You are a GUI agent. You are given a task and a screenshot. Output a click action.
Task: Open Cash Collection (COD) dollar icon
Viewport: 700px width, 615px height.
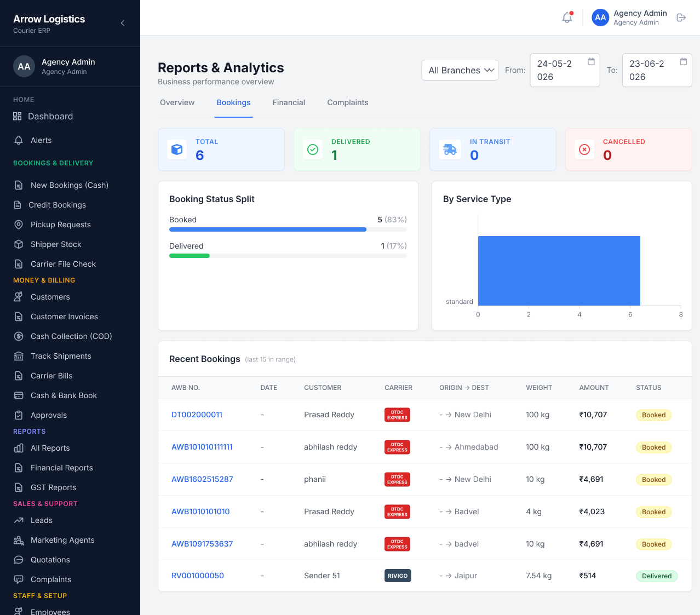tap(19, 336)
